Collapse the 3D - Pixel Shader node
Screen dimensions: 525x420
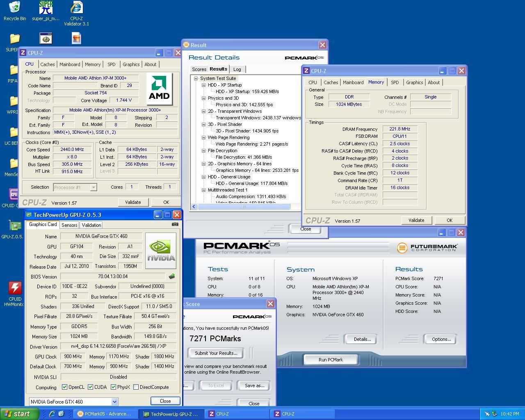click(203, 124)
